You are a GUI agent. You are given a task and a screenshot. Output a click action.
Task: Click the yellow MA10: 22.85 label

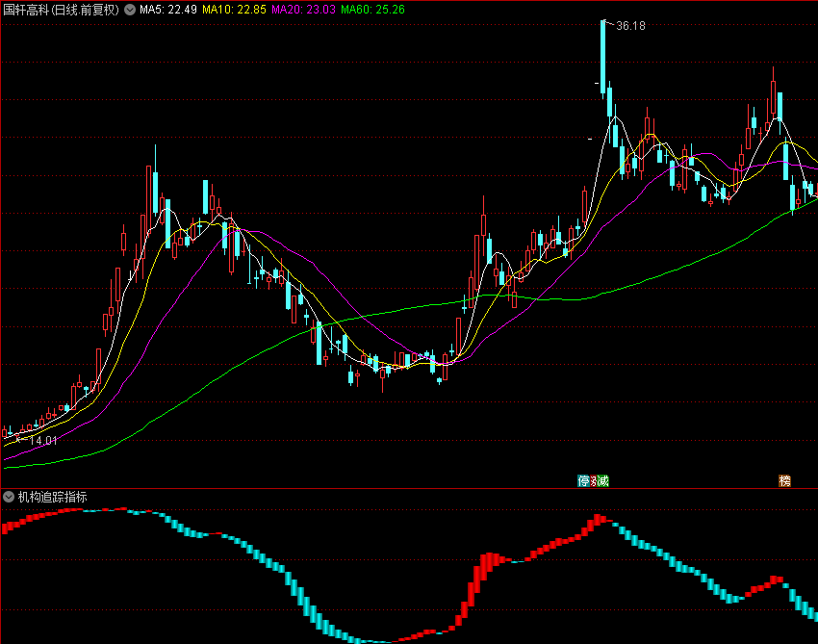[x=234, y=10]
